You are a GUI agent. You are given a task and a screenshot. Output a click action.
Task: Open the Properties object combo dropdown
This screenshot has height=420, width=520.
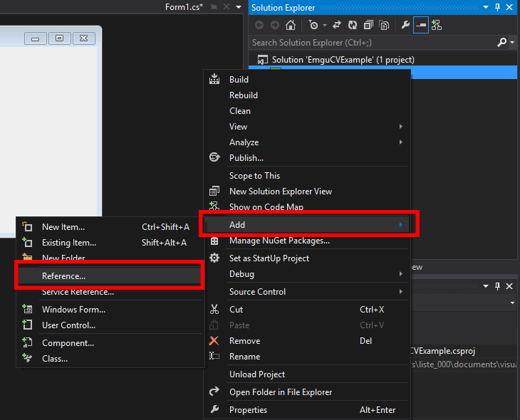pyautogui.click(x=512, y=303)
